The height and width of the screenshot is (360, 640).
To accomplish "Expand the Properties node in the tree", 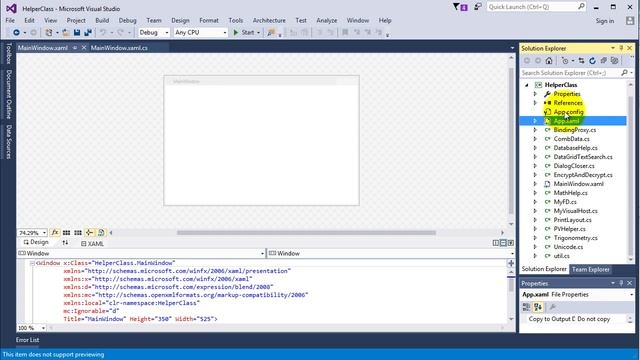I will [535, 94].
